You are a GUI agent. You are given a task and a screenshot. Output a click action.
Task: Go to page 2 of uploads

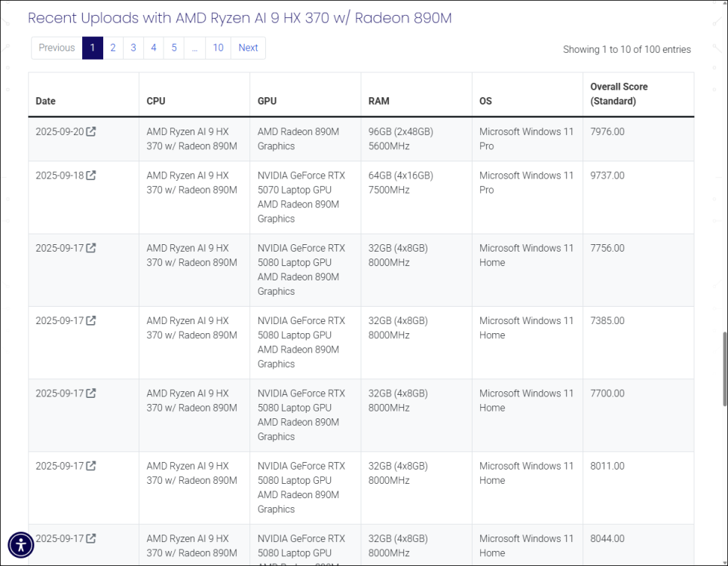pos(113,47)
